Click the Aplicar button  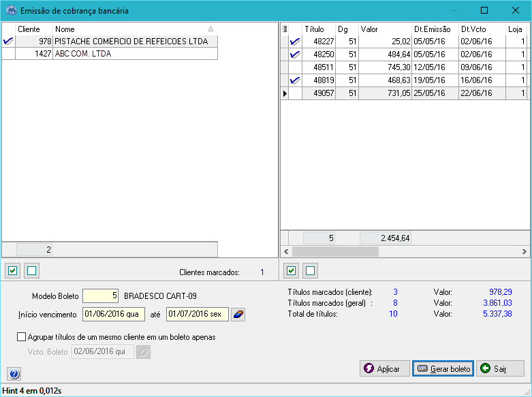click(385, 368)
